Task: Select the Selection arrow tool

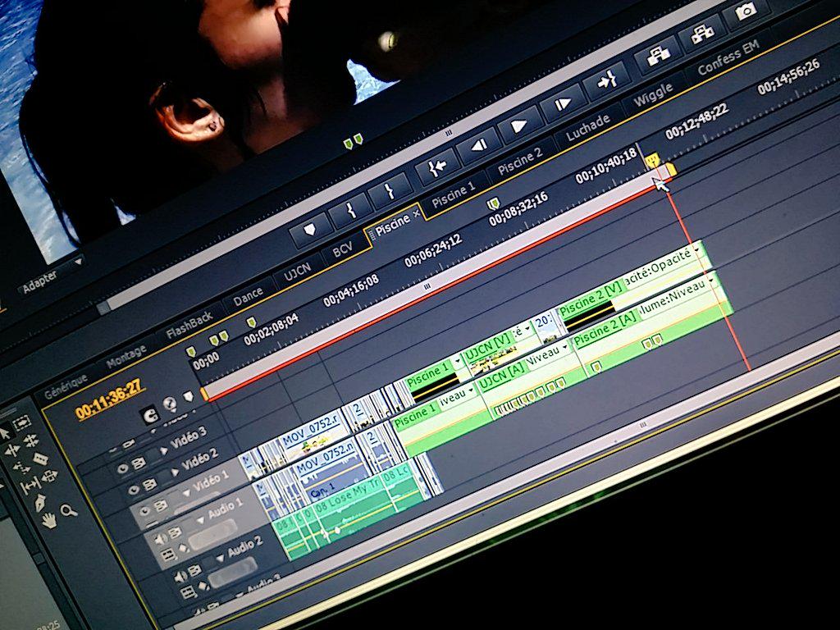Action: [x=4, y=433]
